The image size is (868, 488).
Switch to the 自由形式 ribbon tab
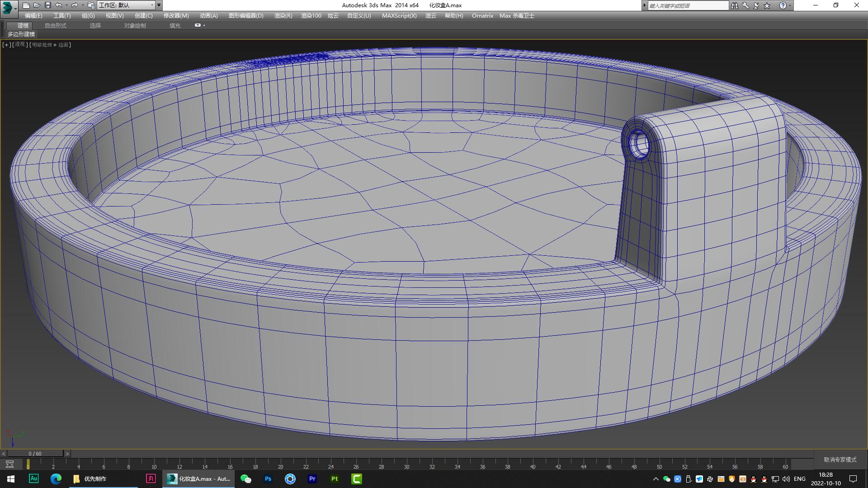click(55, 26)
